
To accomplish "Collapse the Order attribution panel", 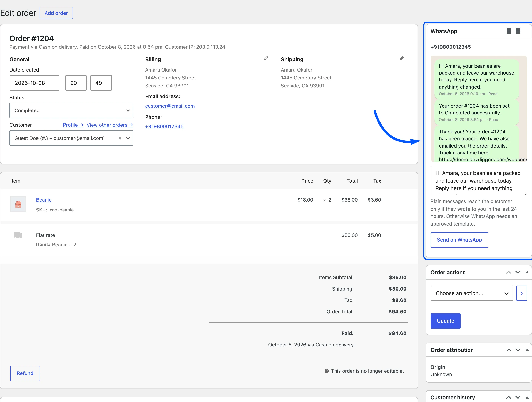I will pos(527,350).
